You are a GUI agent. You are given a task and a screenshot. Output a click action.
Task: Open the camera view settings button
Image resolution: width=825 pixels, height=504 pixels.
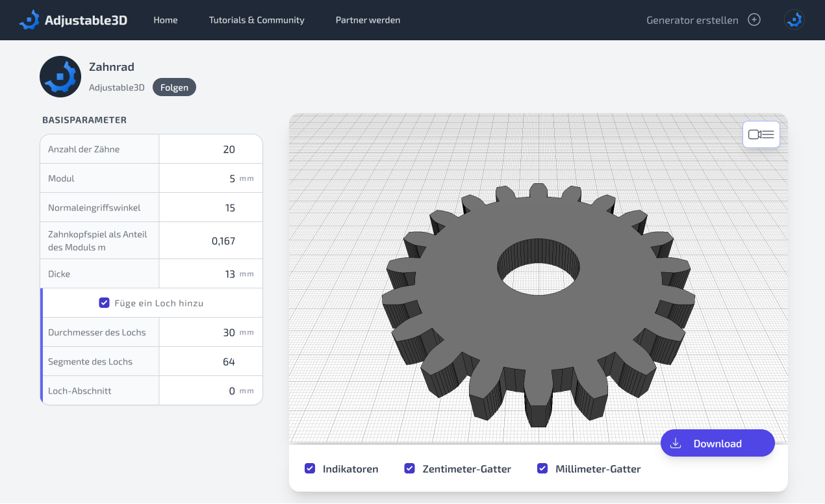tap(761, 134)
